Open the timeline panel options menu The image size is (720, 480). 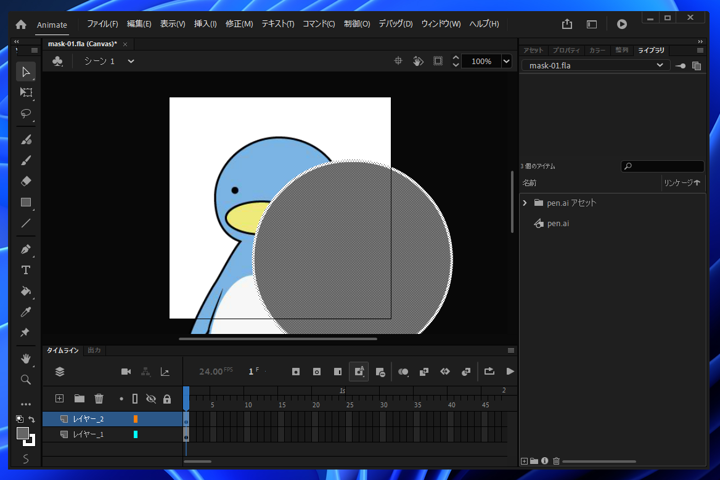[x=511, y=350]
